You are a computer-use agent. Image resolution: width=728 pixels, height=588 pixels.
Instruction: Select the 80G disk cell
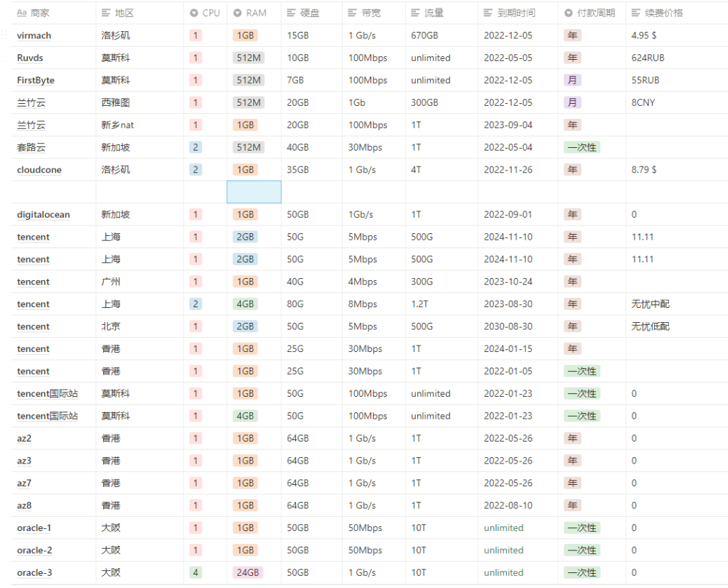coord(311,304)
